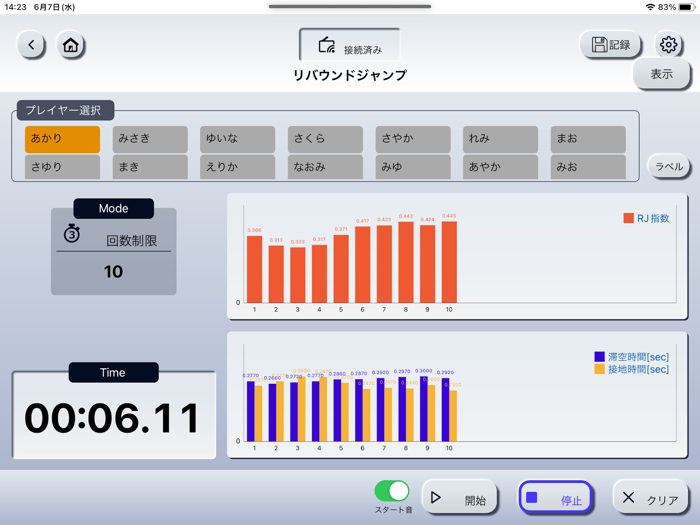Toggle the スタート音 switch
The height and width of the screenshot is (525, 700).
click(392, 491)
